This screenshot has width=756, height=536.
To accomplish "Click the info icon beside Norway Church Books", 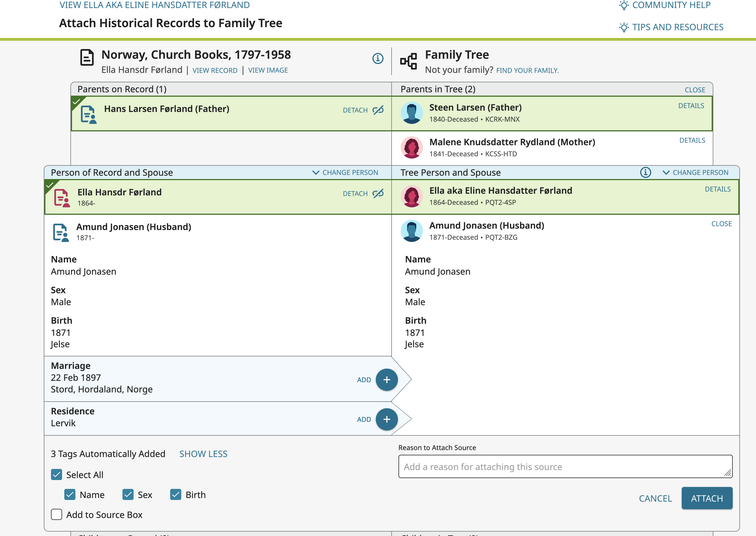I will point(377,58).
